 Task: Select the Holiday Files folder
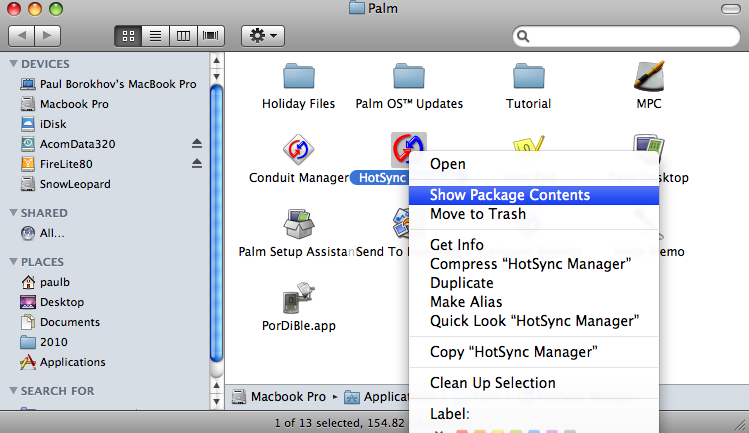click(x=299, y=76)
